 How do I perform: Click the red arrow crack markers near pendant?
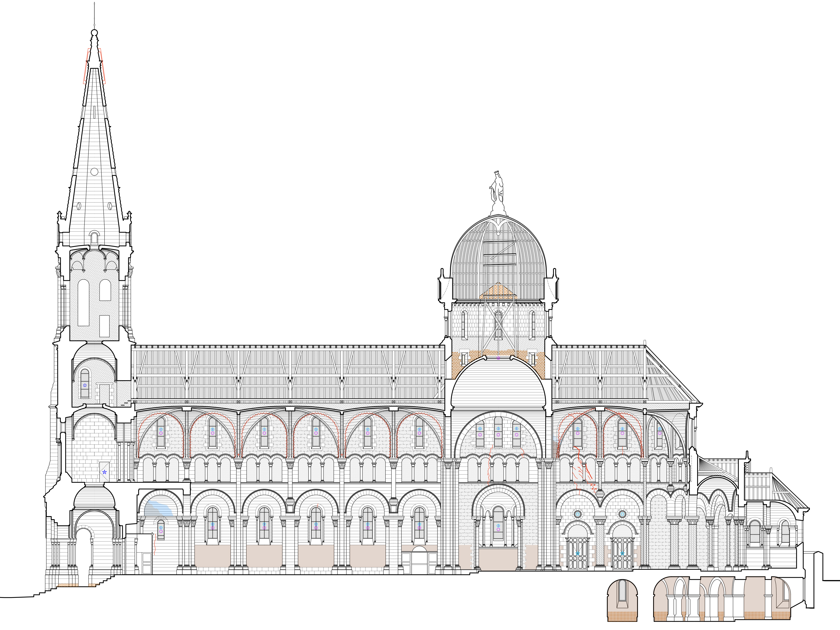pos(593,487)
